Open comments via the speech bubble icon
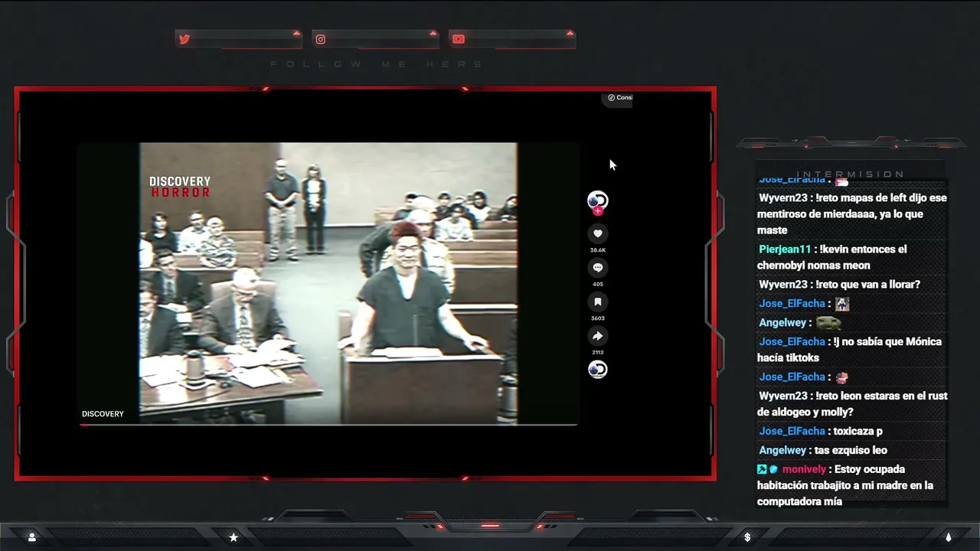Viewport: 980px width, 551px height. [x=598, y=267]
